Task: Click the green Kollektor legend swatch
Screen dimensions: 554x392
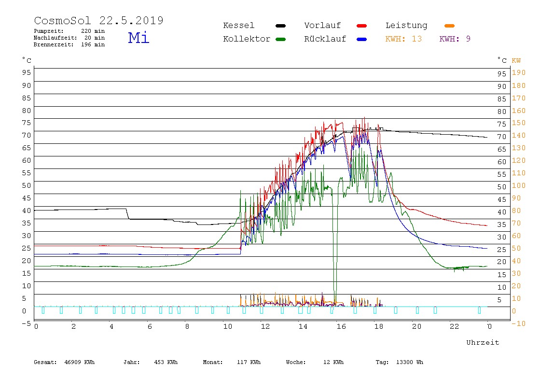Action: pyautogui.click(x=280, y=39)
